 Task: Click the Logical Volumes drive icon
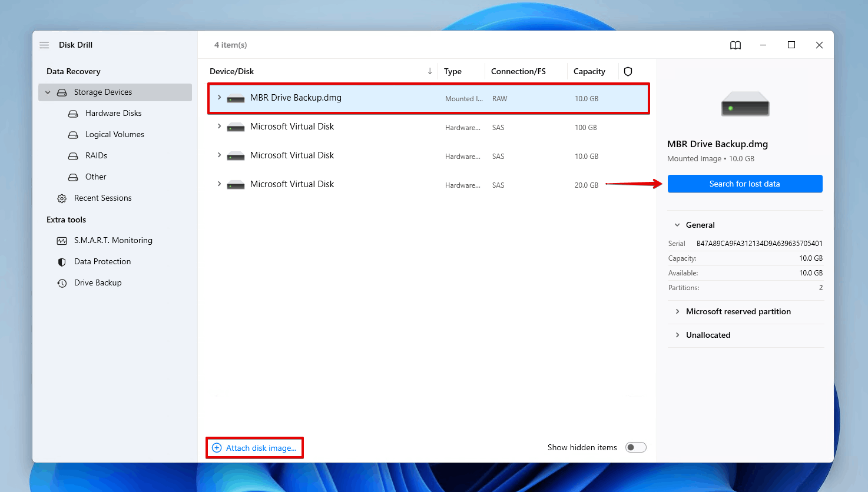coord(73,135)
